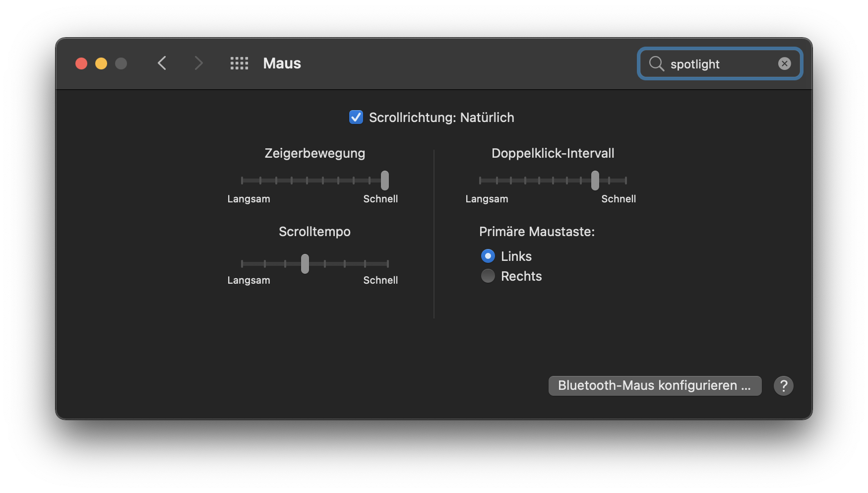Viewport: 868px width, 493px height.
Task: Clear the search field with the X icon
Action: coord(784,63)
